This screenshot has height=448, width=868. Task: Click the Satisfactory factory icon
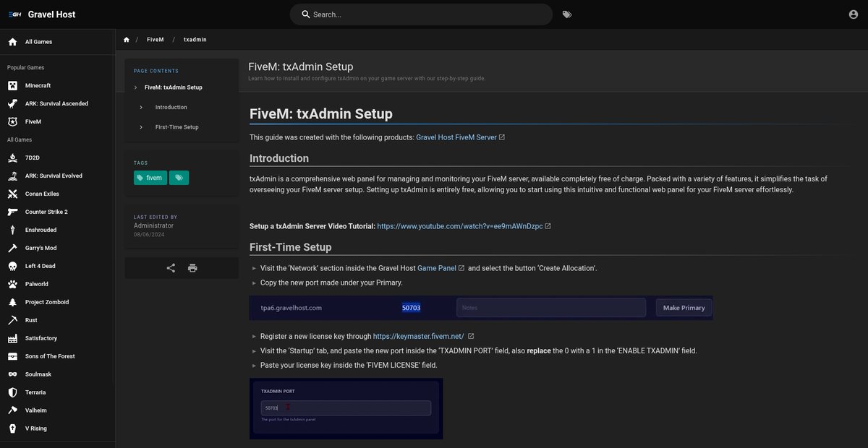point(12,338)
